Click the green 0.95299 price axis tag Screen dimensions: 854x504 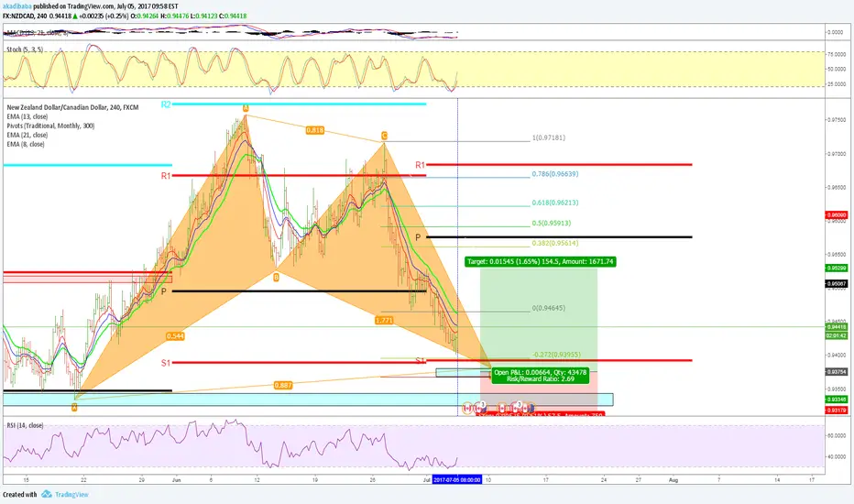837,268
